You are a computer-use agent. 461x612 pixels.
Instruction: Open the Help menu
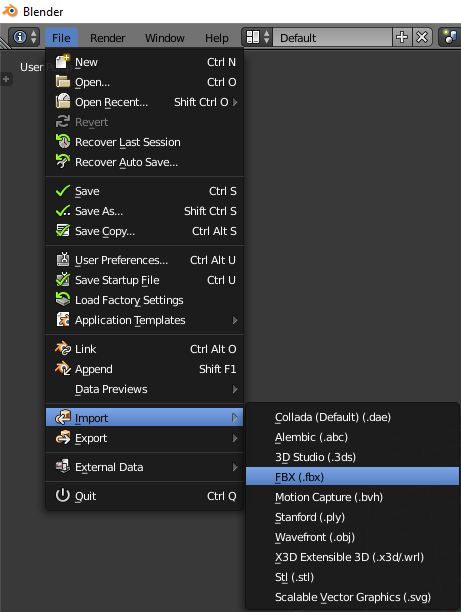[217, 38]
